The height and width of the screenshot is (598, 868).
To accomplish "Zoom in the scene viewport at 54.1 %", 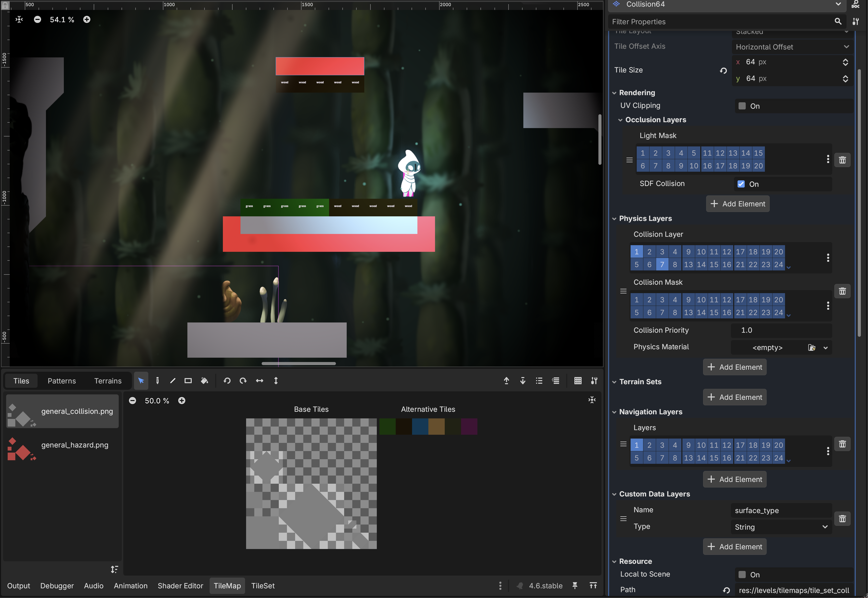I will click(x=87, y=19).
